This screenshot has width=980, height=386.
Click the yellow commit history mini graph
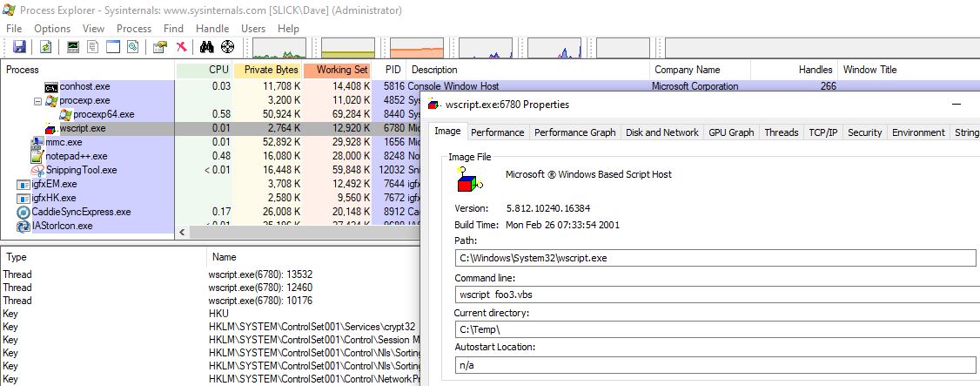[x=348, y=48]
